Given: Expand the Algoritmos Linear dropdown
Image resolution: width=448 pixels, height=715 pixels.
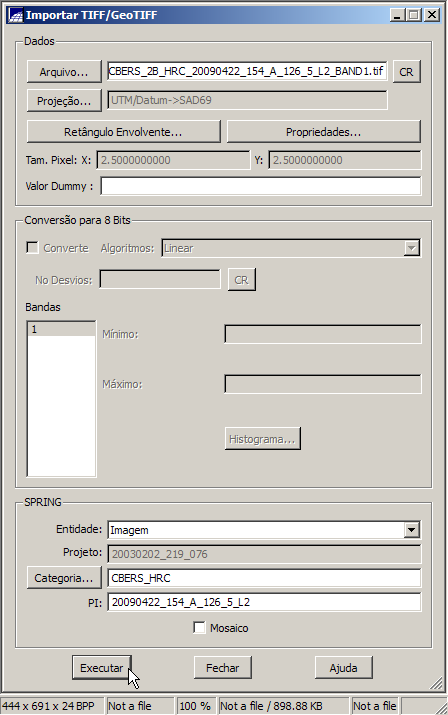Looking at the screenshot, I should (x=412, y=249).
